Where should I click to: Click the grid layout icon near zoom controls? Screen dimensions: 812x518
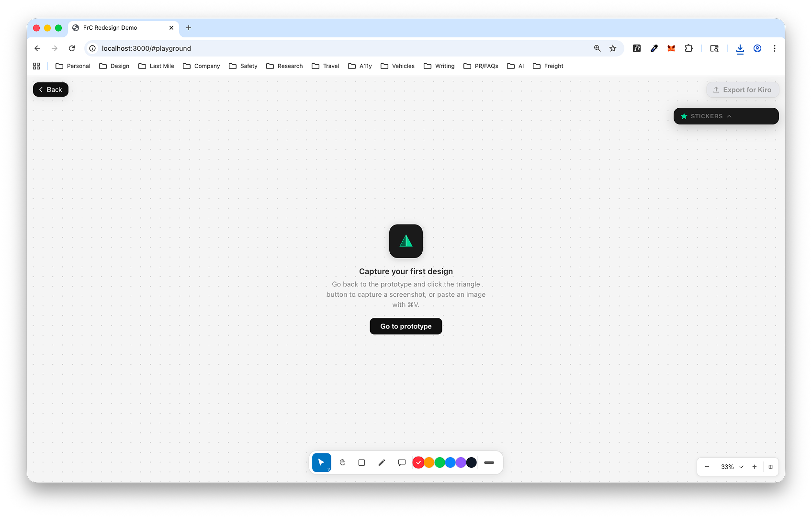(770, 467)
